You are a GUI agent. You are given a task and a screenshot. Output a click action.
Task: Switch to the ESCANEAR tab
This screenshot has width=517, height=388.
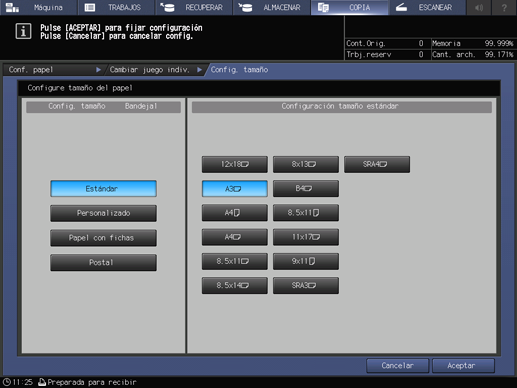pyautogui.click(x=427, y=7)
